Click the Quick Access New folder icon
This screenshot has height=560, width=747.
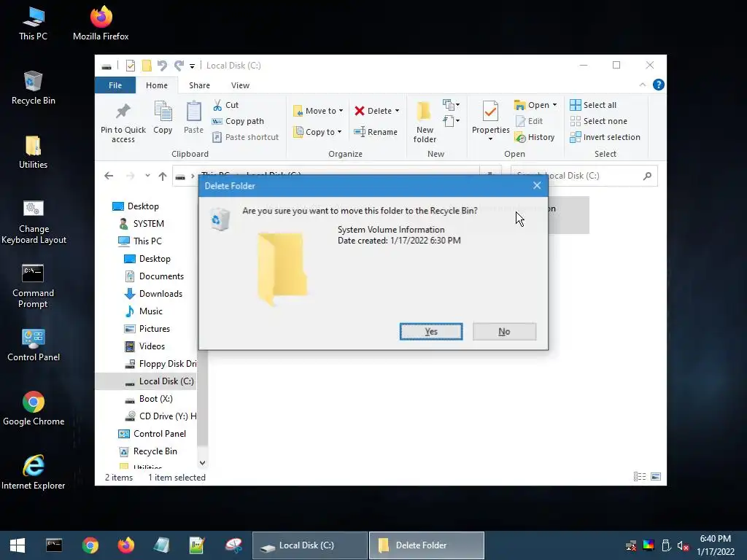coord(147,66)
